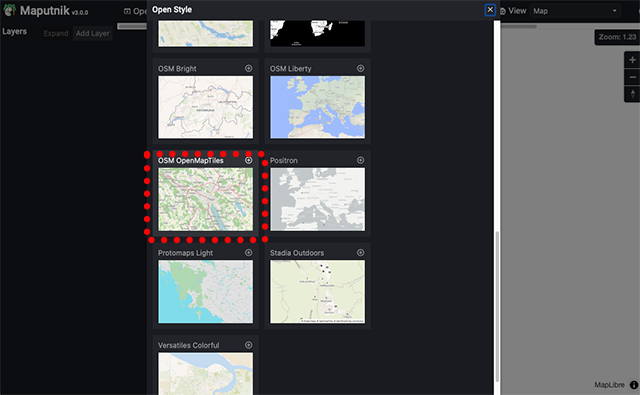The image size is (640, 395).
Task: Select the Positron map thumbnail
Action: click(x=318, y=200)
